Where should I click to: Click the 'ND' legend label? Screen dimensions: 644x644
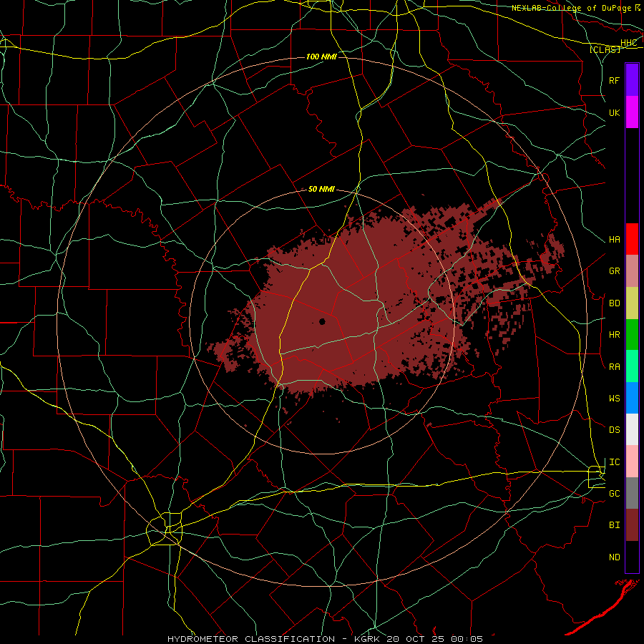pyautogui.click(x=615, y=557)
